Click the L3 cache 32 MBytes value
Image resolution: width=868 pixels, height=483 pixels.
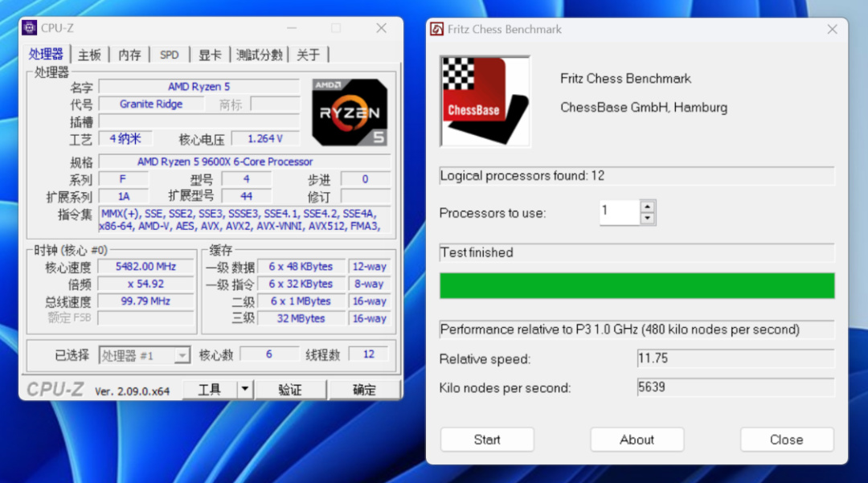[301, 319]
